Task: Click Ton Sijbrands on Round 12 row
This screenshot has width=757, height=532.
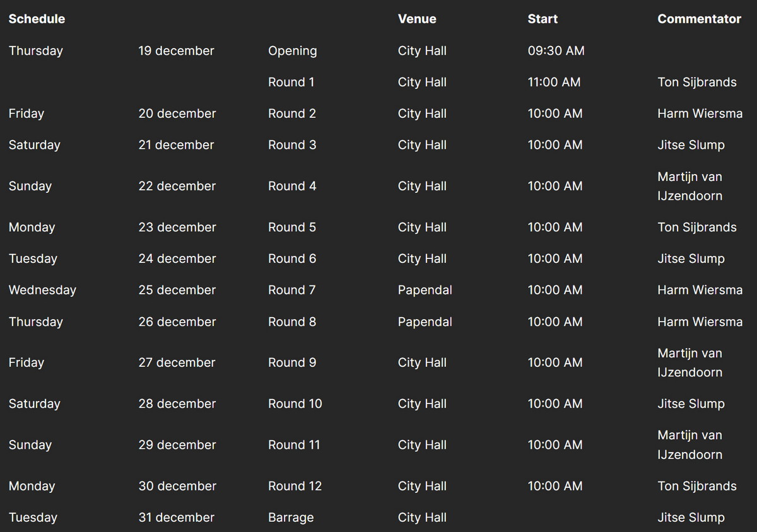Action: [696, 486]
